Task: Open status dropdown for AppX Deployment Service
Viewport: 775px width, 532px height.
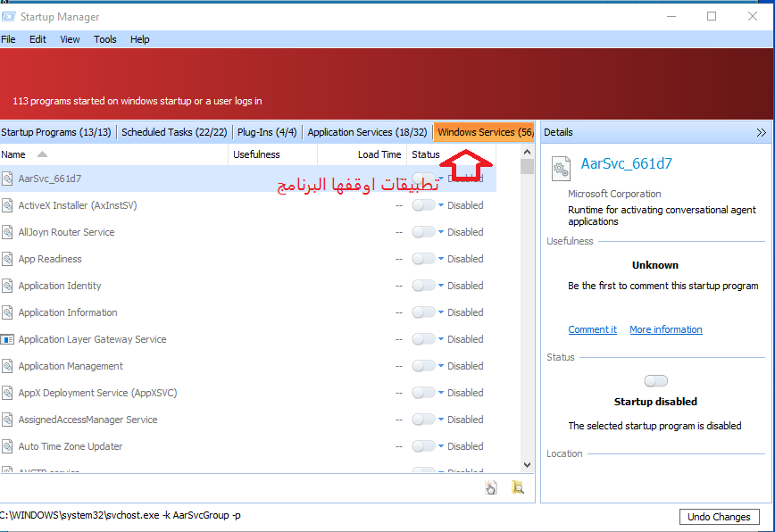Action: point(441,393)
